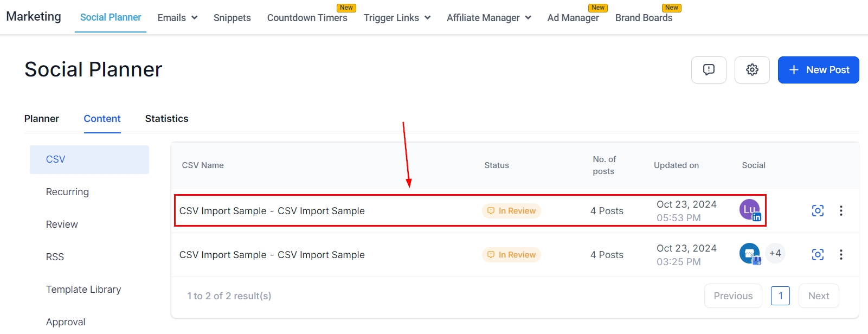Screen dimensions: 868x334
Task: Go to page 1 in pagination
Action: point(780,296)
